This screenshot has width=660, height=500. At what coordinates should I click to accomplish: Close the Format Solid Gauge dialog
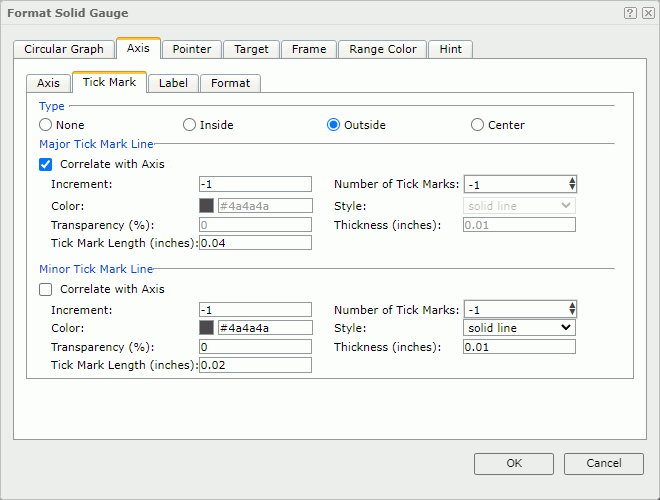tap(648, 13)
